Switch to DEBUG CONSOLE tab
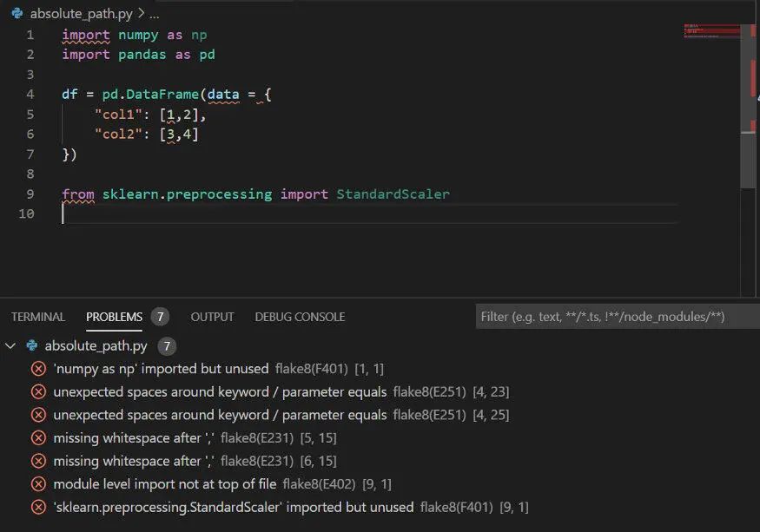The image size is (760, 532). [x=300, y=317]
